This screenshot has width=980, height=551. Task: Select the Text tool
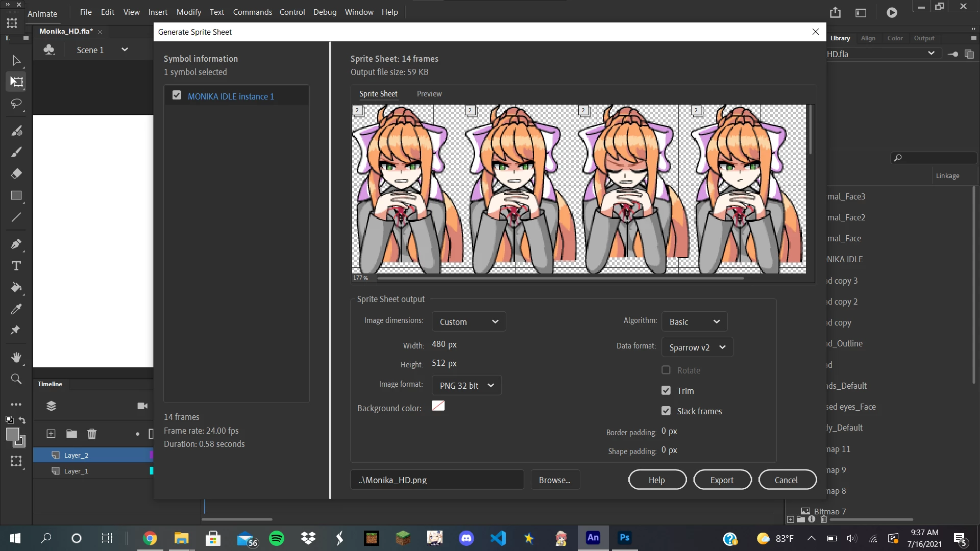click(16, 266)
